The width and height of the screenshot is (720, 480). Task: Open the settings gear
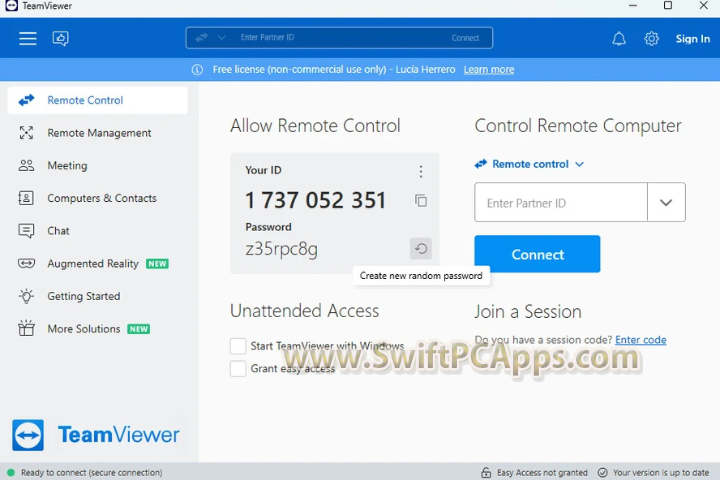click(652, 39)
